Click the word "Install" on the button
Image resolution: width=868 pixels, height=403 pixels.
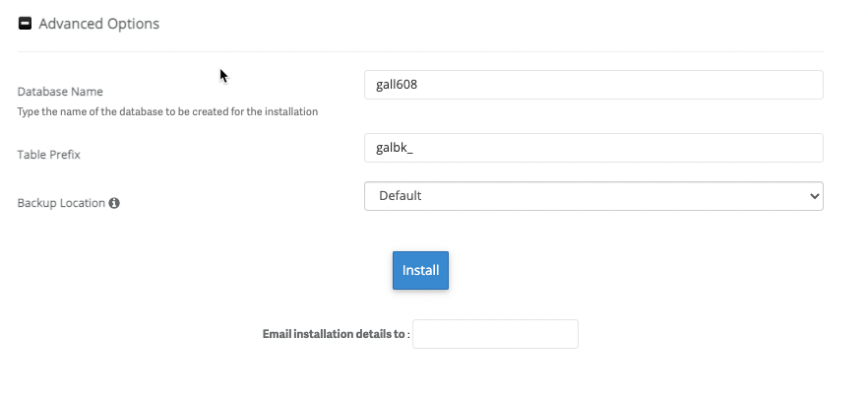420,270
